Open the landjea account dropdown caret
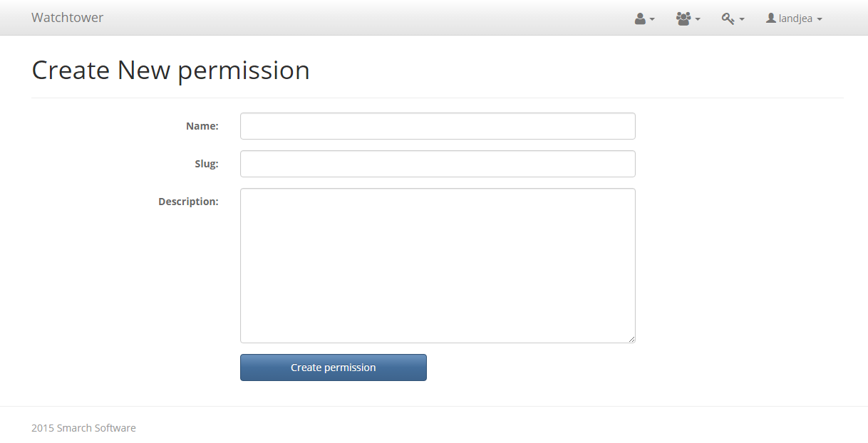Screen dimensions: 868x443 (x=820, y=19)
